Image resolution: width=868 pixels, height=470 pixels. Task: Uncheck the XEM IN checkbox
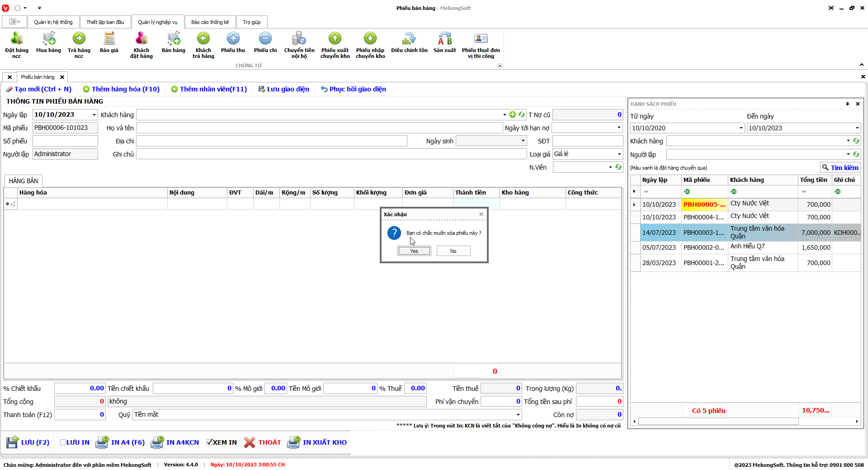click(210, 442)
